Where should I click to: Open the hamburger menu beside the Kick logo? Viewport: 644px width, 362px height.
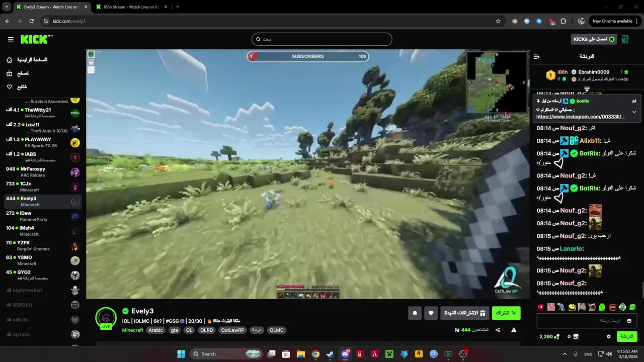11,39
